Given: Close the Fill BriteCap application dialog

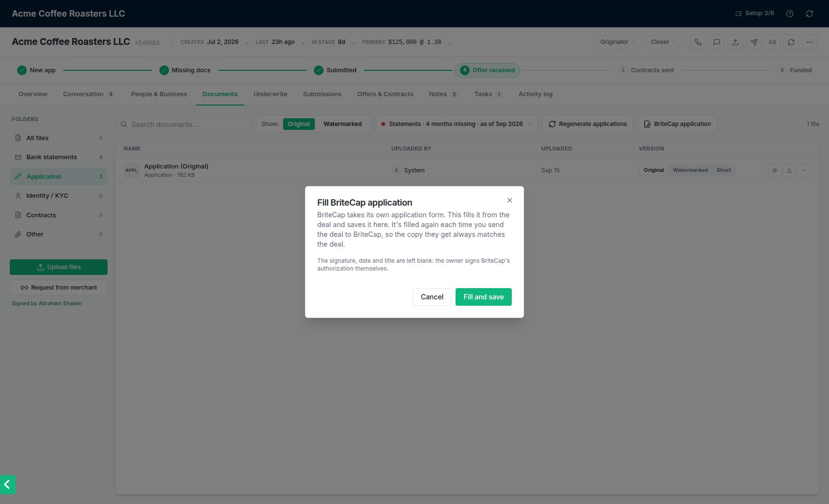Looking at the screenshot, I should 510,200.
